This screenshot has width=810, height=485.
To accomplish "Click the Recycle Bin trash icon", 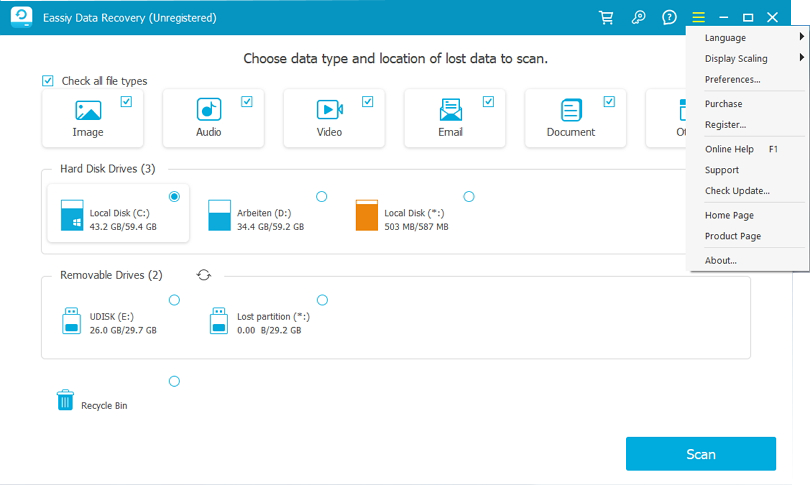I will 65,400.
